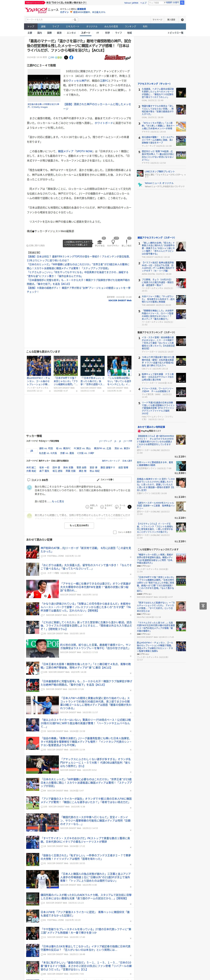
Task: Click the first commenter's avatar
Action: click(x=29, y=487)
